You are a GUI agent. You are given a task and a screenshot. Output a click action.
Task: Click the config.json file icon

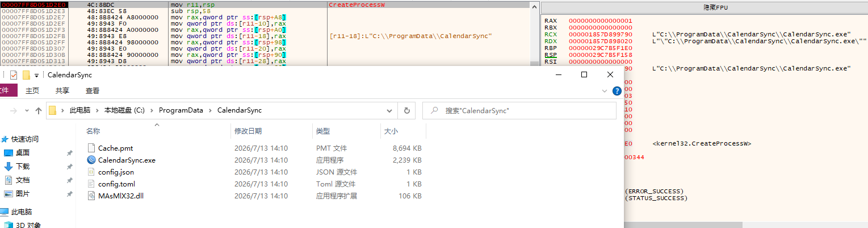[91, 172]
